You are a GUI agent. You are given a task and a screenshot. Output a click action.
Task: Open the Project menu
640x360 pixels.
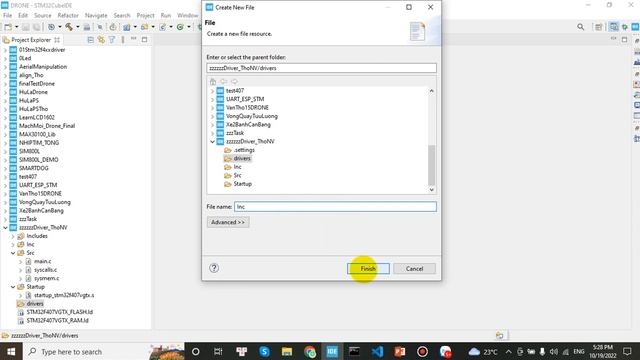(145, 16)
